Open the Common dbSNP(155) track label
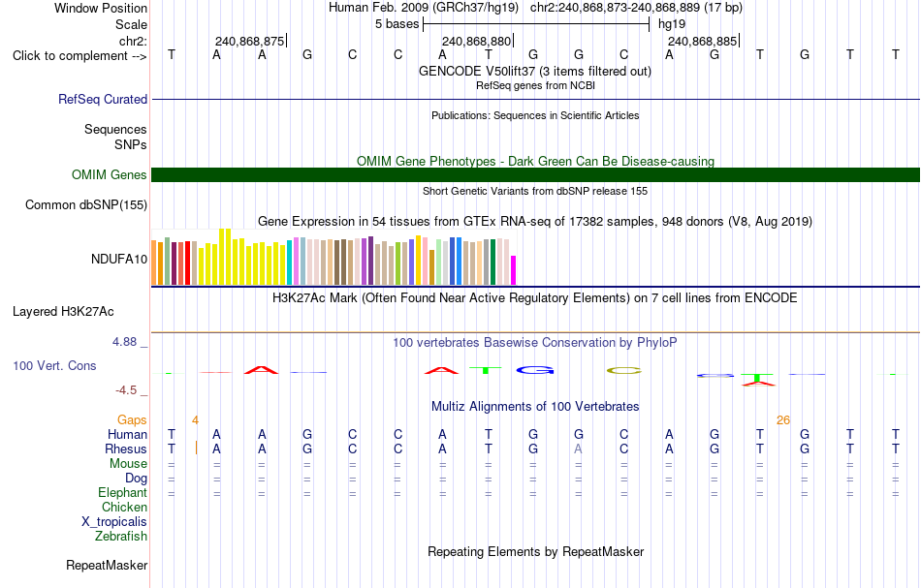921x588 pixels. [86, 204]
